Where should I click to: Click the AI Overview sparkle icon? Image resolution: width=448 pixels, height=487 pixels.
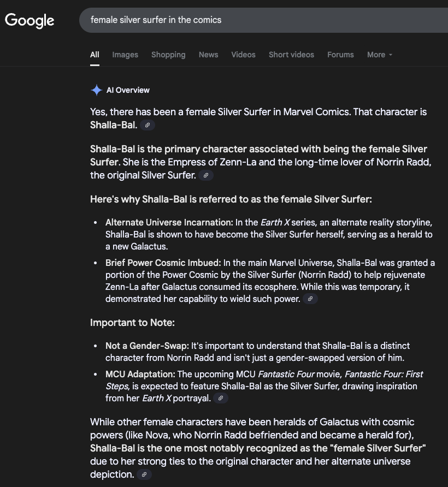(96, 90)
